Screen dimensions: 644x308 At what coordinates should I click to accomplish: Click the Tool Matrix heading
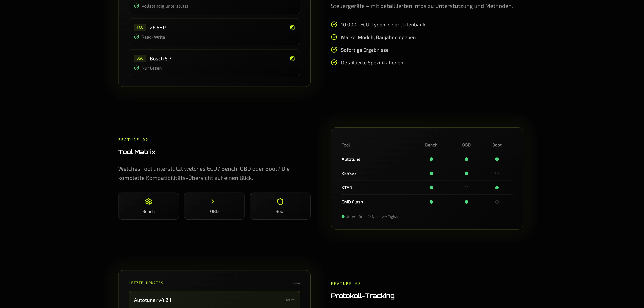137,152
